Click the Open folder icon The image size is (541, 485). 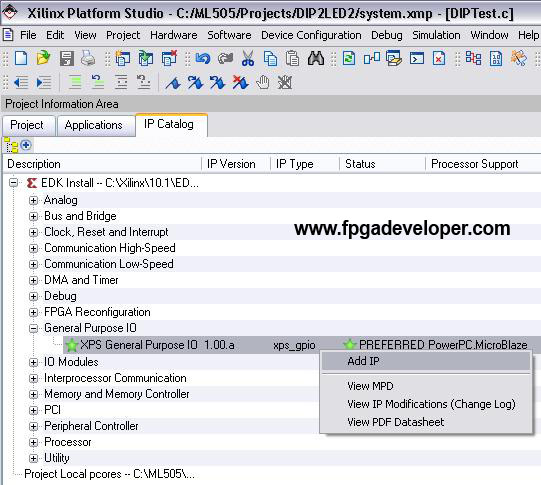43,58
